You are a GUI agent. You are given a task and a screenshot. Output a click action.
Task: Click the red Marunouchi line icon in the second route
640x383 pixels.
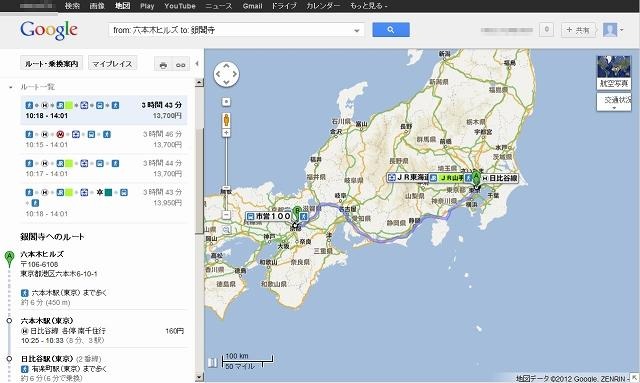click(60, 134)
